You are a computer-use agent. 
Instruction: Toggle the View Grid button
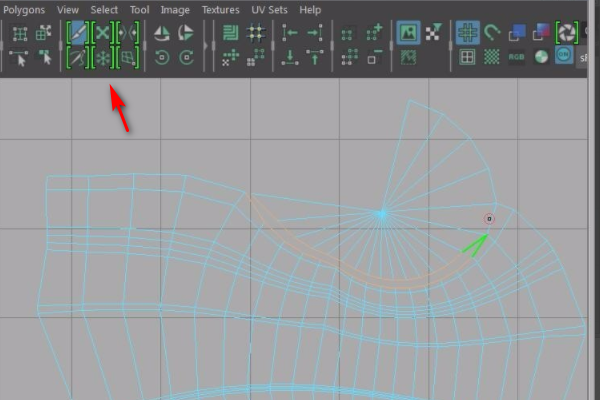point(468,33)
